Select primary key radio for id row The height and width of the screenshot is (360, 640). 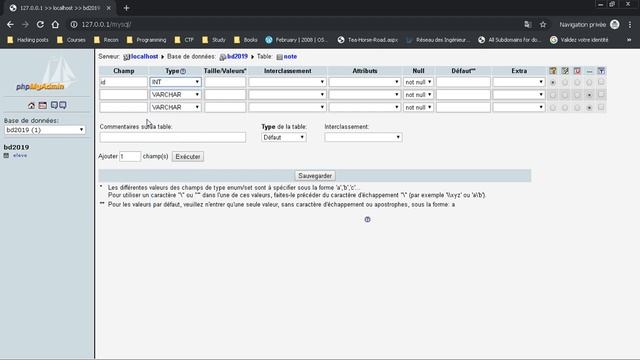[x=553, y=82]
